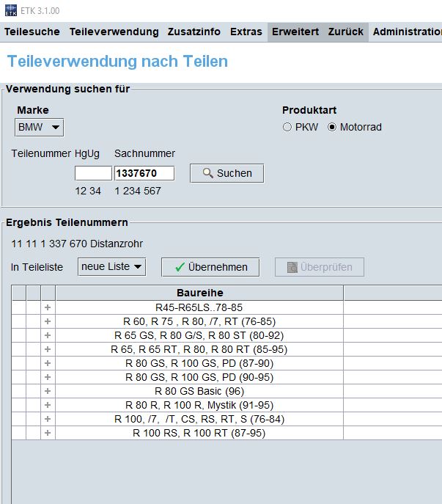Click the Zurück menu item
The height and width of the screenshot is (504, 442).
[345, 32]
